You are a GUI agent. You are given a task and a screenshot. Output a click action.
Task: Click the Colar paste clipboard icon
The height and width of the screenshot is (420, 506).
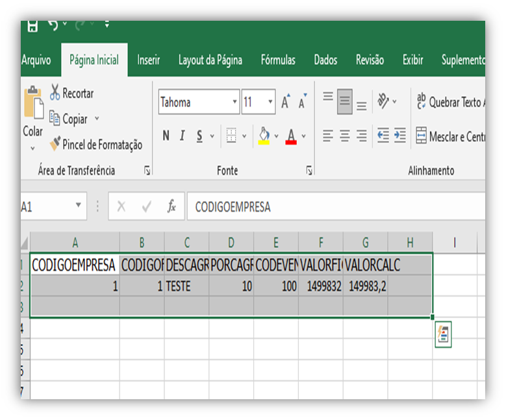(34, 103)
